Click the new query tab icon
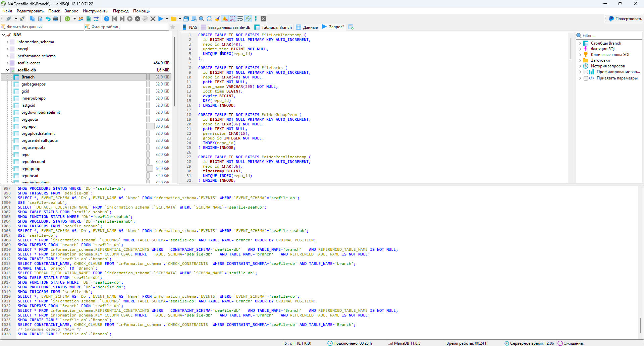 click(351, 27)
